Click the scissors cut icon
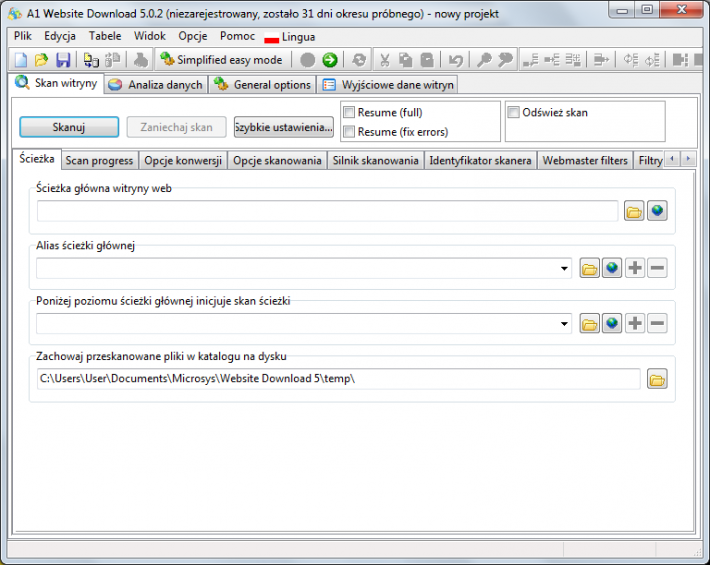Screen dimensions: 710x565 click(385, 60)
